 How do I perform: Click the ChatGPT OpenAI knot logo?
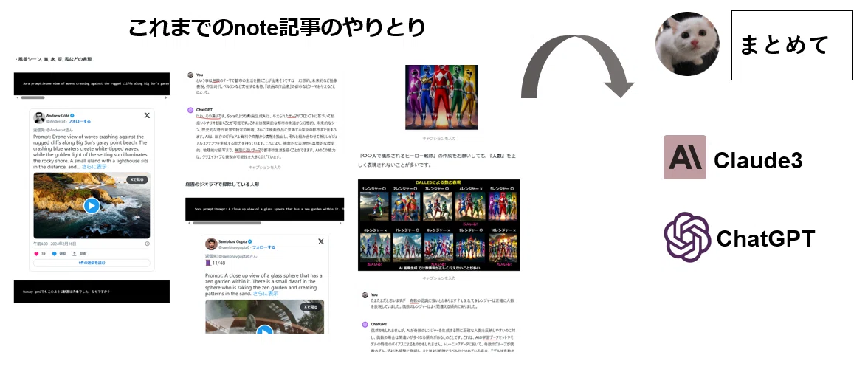(687, 236)
